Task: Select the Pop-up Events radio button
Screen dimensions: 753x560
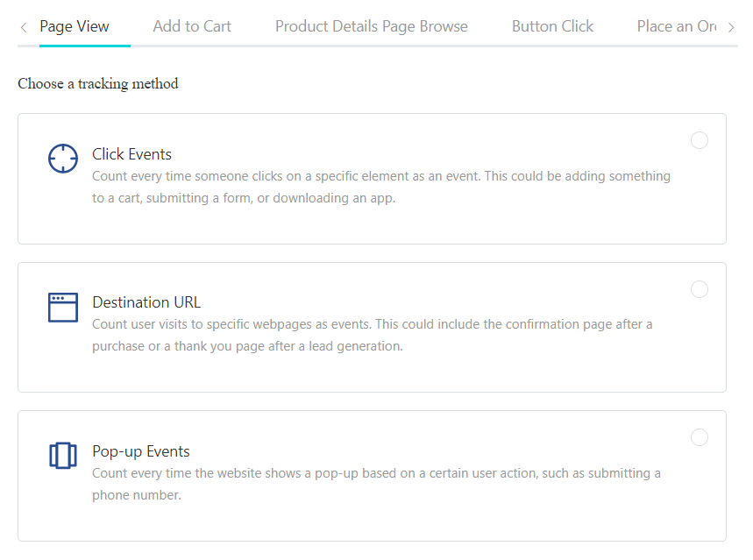Action: 700,437
